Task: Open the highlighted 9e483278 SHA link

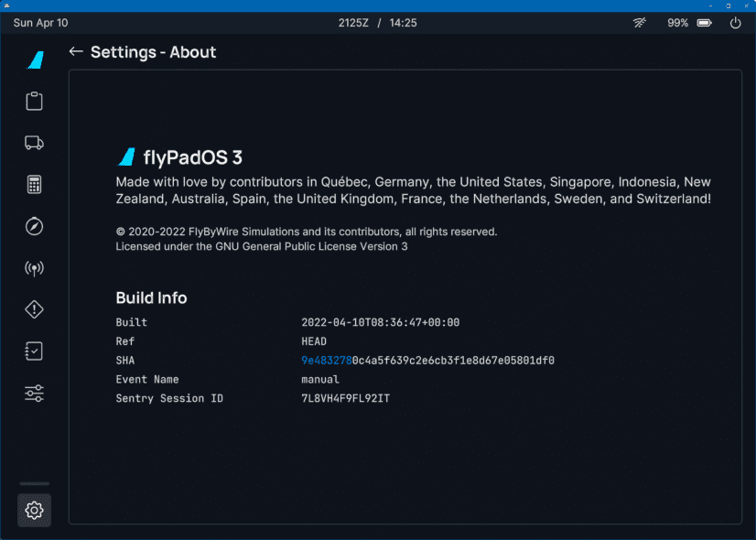Action: pyautogui.click(x=327, y=361)
